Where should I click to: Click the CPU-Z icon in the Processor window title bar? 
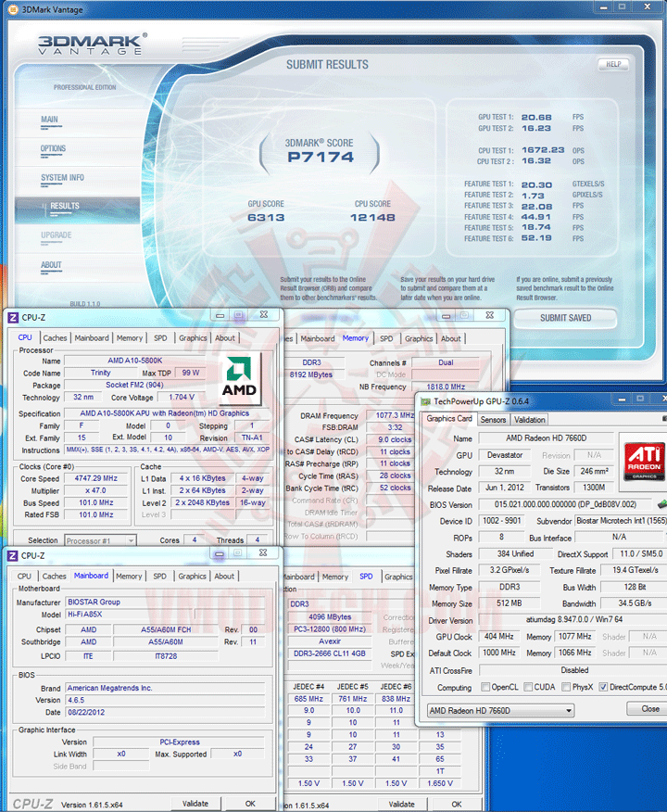(13, 317)
